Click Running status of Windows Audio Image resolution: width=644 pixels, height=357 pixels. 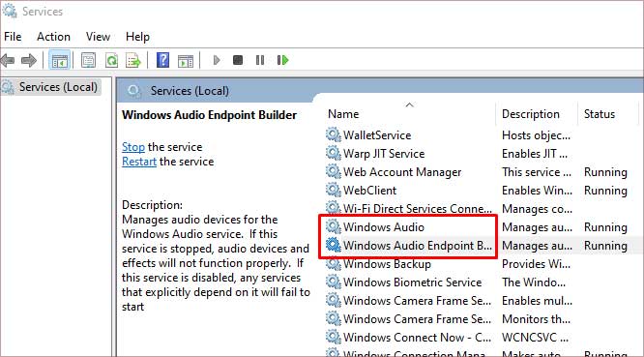click(x=605, y=227)
